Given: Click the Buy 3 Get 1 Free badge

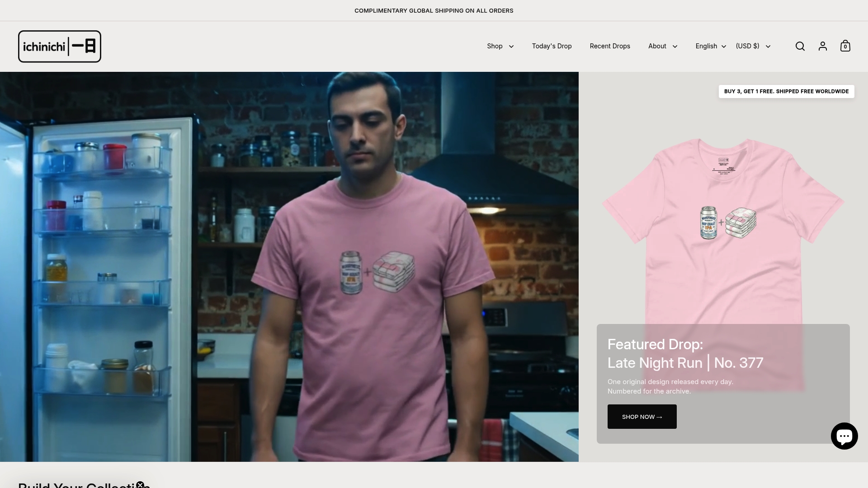Looking at the screenshot, I should click(x=786, y=91).
